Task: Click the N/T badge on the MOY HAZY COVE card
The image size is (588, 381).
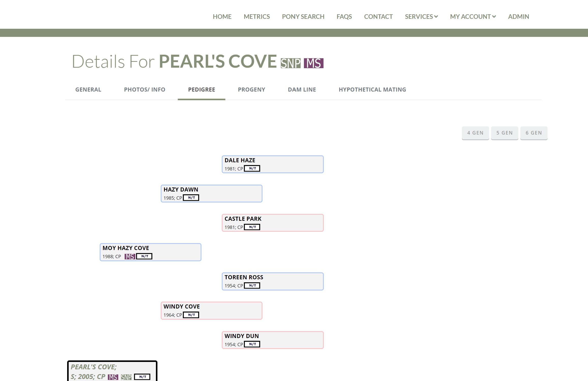Action: click(x=144, y=256)
